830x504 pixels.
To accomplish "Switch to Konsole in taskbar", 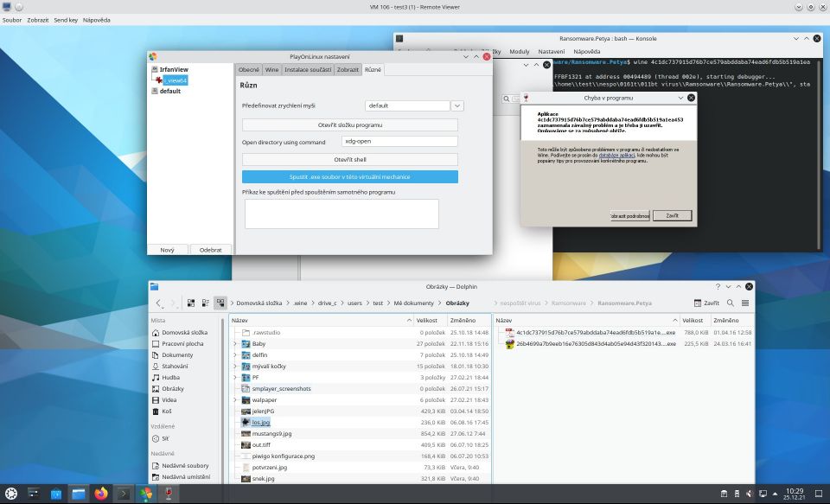I will pyautogui.click(x=124, y=494).
